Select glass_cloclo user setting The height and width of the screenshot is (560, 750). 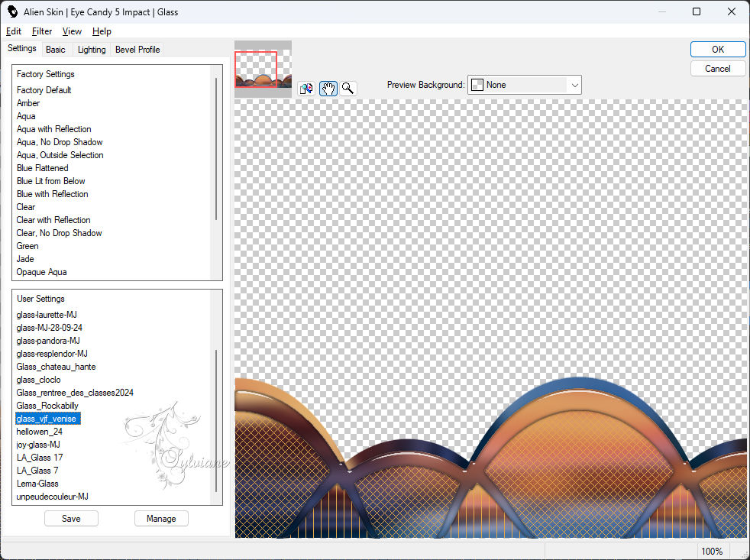pos(39,379)
